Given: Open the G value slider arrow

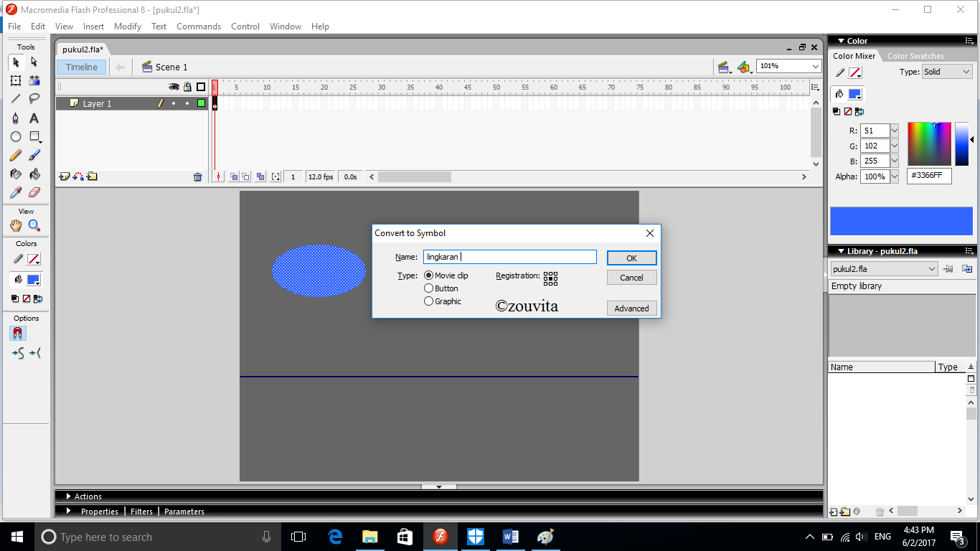Looking at the screenshot, I should pyautogui.click(x=895, y=146).
